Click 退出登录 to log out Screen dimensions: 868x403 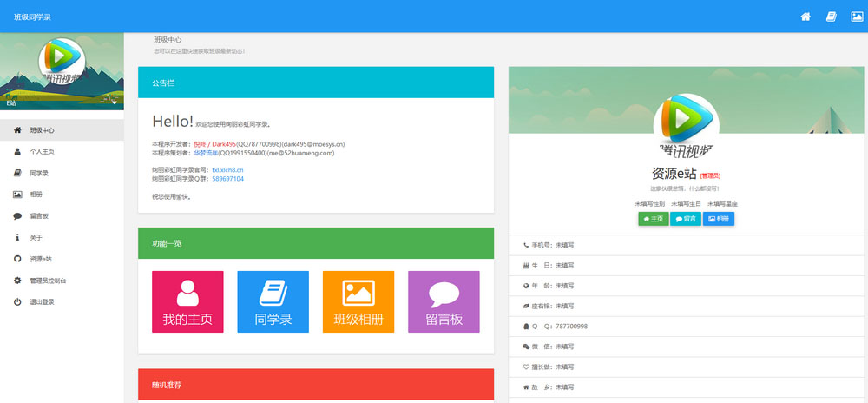42,302
